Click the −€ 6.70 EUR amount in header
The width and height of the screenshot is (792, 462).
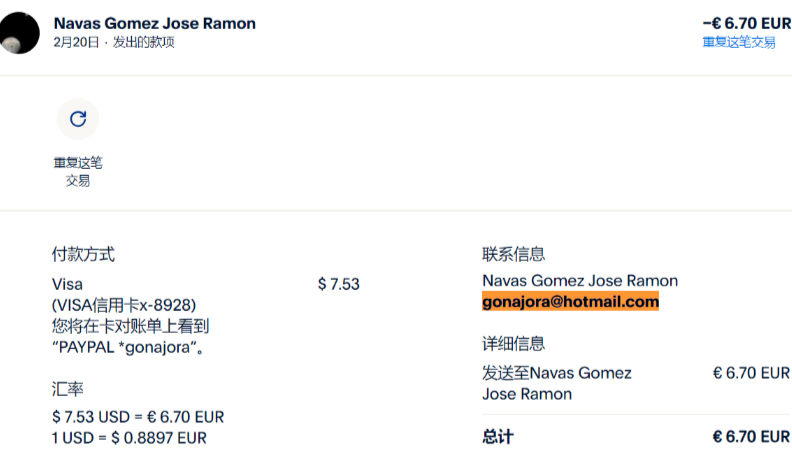coord(746,23)
